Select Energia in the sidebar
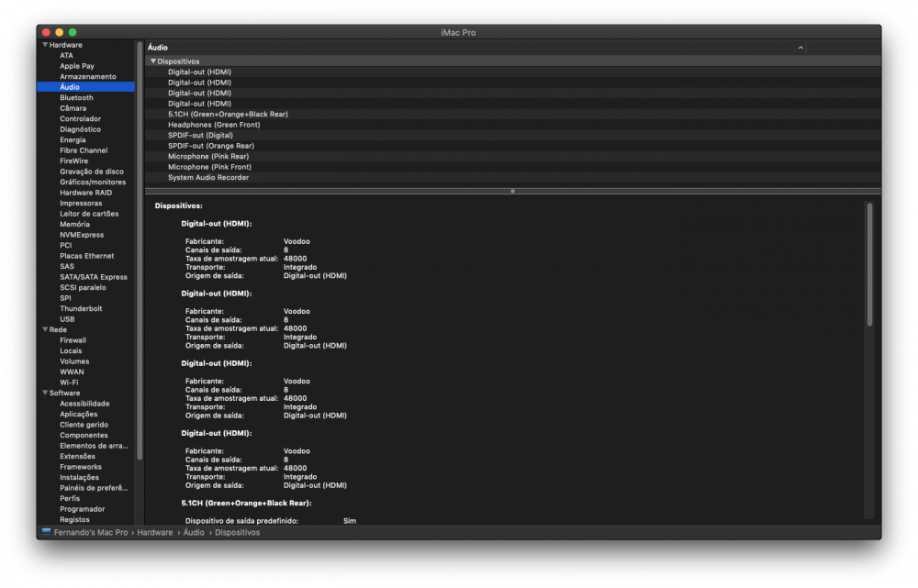The image size is (918, 588). pyautogui.click(x=73, y=139)
